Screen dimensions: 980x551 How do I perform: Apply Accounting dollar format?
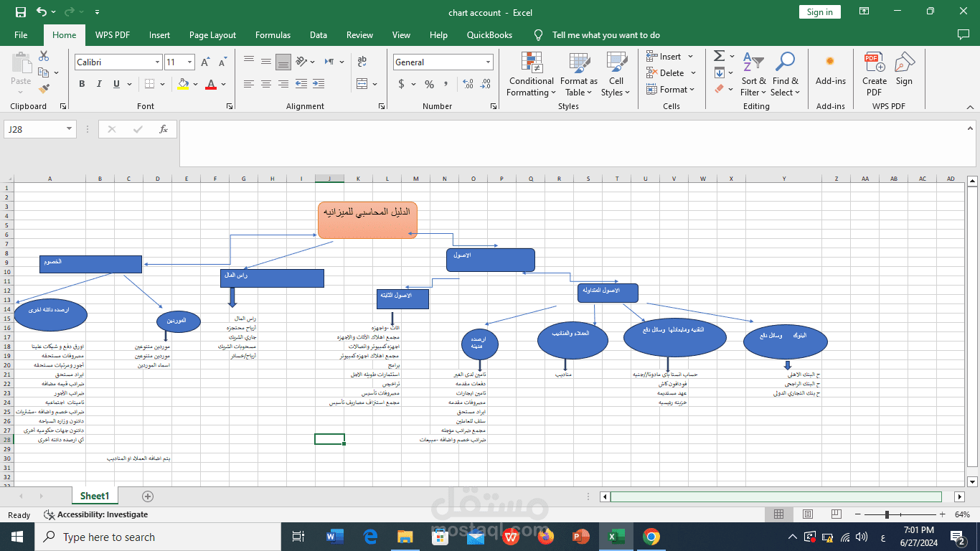(402, 84)
